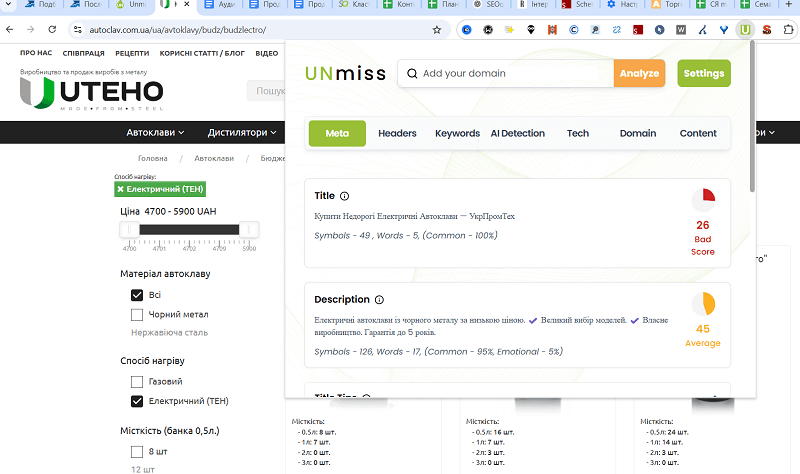Viewport: 800px width, 474px height.
Task: Click the yellow star notes extension icon
Action: click(x=509, y=30)
